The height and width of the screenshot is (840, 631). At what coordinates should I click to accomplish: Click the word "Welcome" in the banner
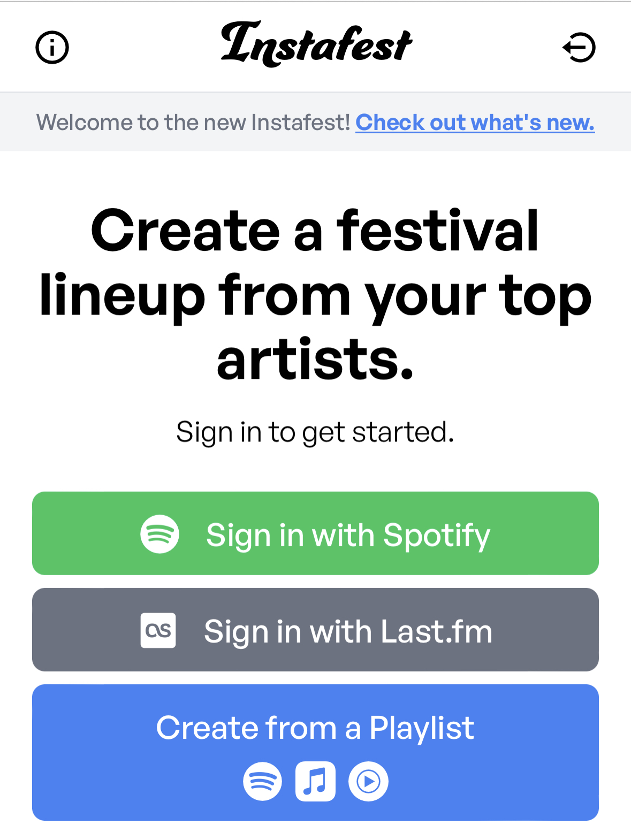[x=85, y=123]
